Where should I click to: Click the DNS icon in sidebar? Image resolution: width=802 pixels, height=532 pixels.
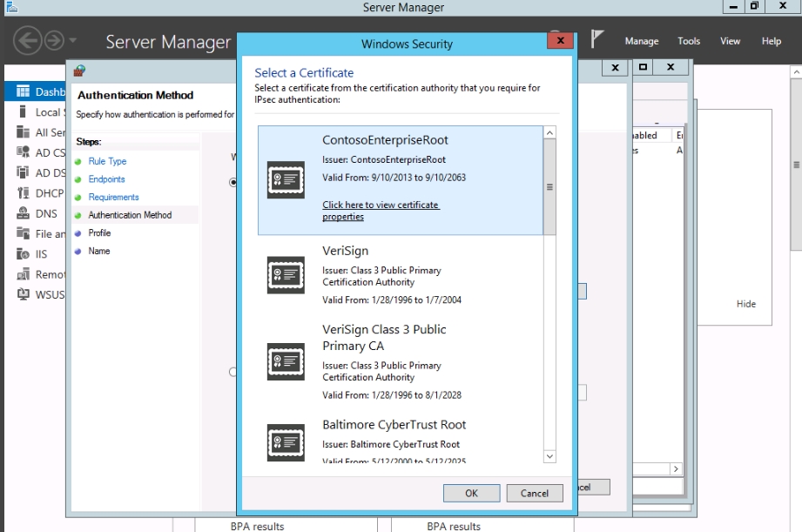point(23,213)
